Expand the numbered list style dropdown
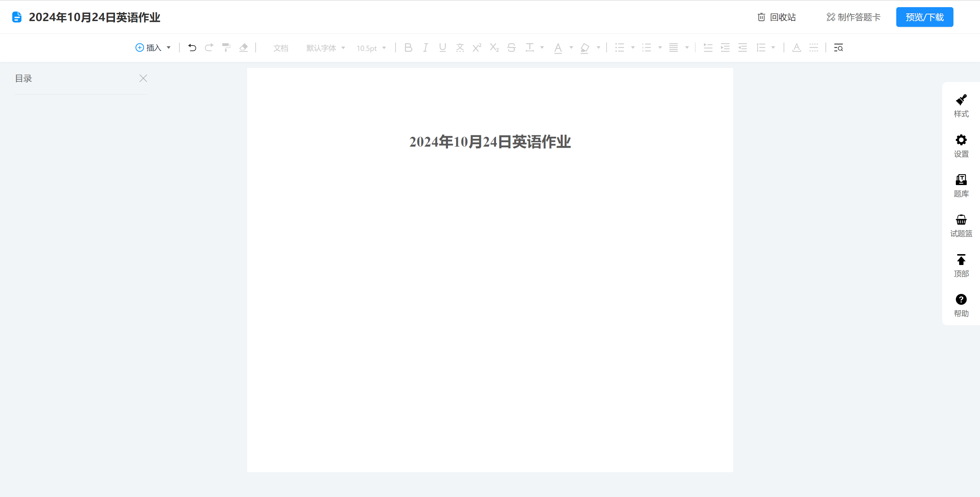Viewport: 980px width, 497px height. 660,48
